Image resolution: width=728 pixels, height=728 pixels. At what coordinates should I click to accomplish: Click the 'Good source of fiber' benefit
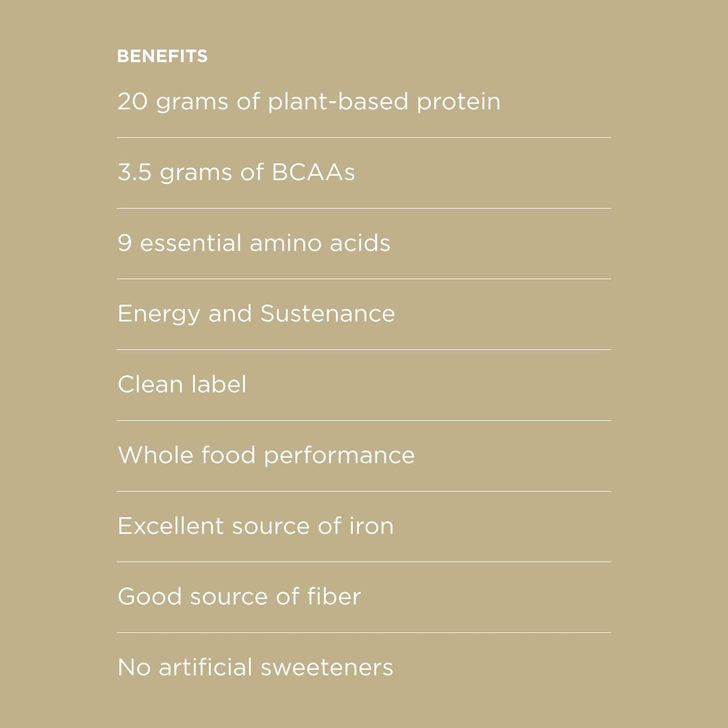pos(239,596)
